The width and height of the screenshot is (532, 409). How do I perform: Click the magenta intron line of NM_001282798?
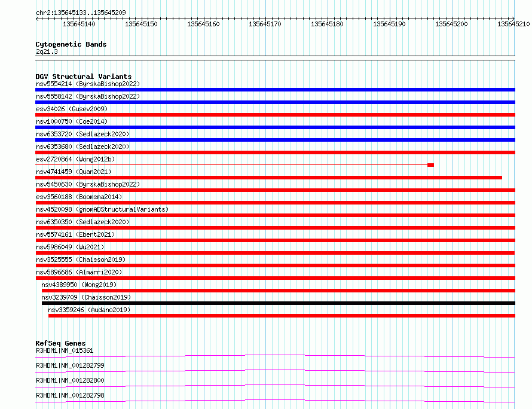pos(275,400)
